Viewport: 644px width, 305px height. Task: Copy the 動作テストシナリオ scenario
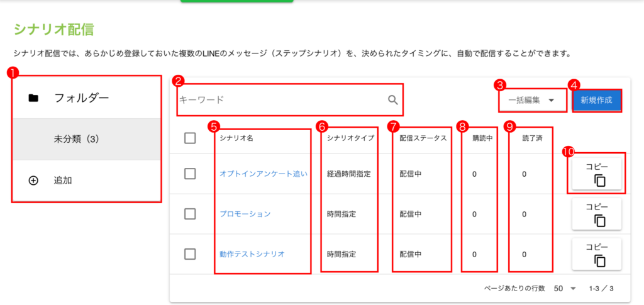tap(597, 254)
